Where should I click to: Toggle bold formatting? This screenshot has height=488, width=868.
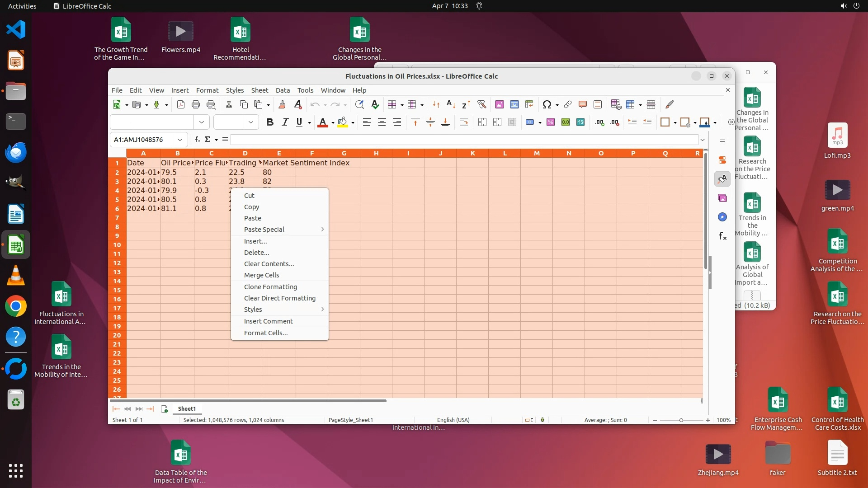tap(270, 122)
